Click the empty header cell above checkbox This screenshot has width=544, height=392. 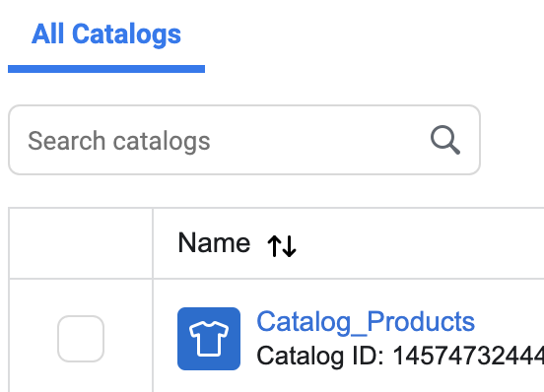(81, 243)
